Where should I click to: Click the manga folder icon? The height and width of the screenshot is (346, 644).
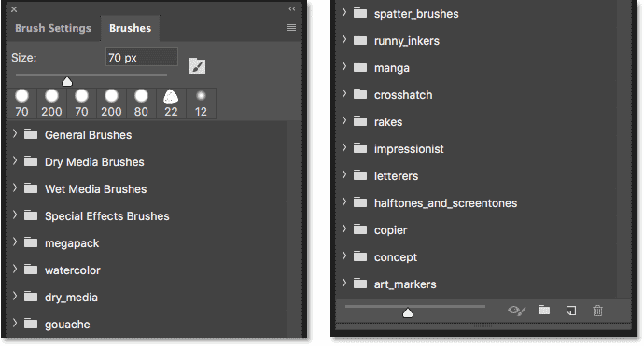(x=360, y=67)
